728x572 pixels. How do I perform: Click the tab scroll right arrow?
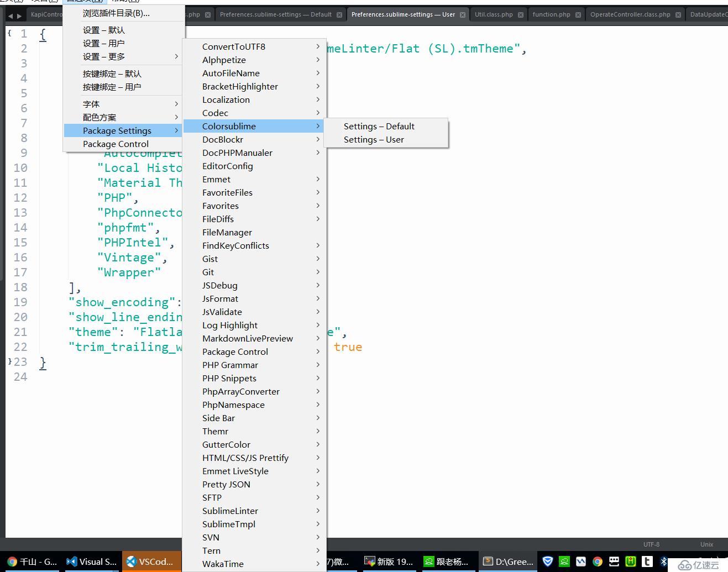pyautogui.click(x=19, y=16)
